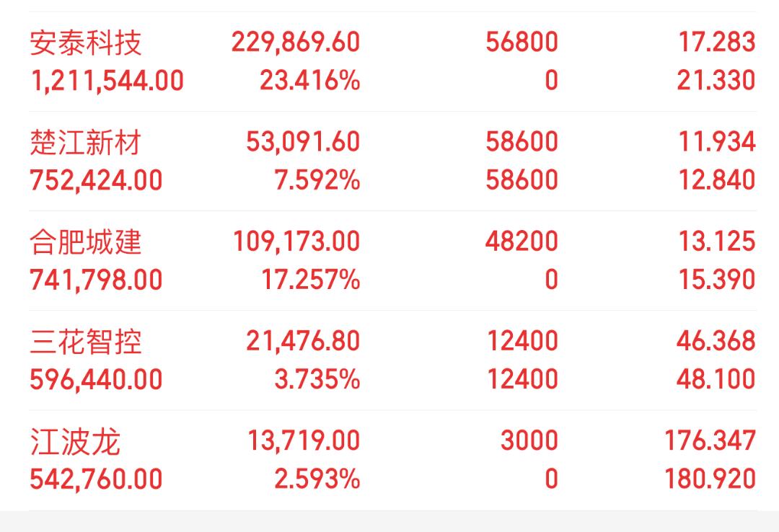Select the 7.592% gain percentage

(x=317, y=179)
